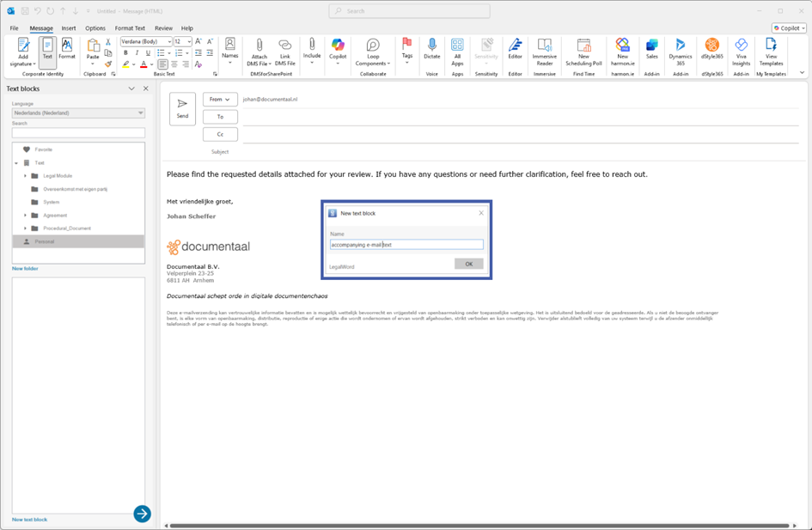
Task: Start Dictate voice input
Action: tap(432, 49)
